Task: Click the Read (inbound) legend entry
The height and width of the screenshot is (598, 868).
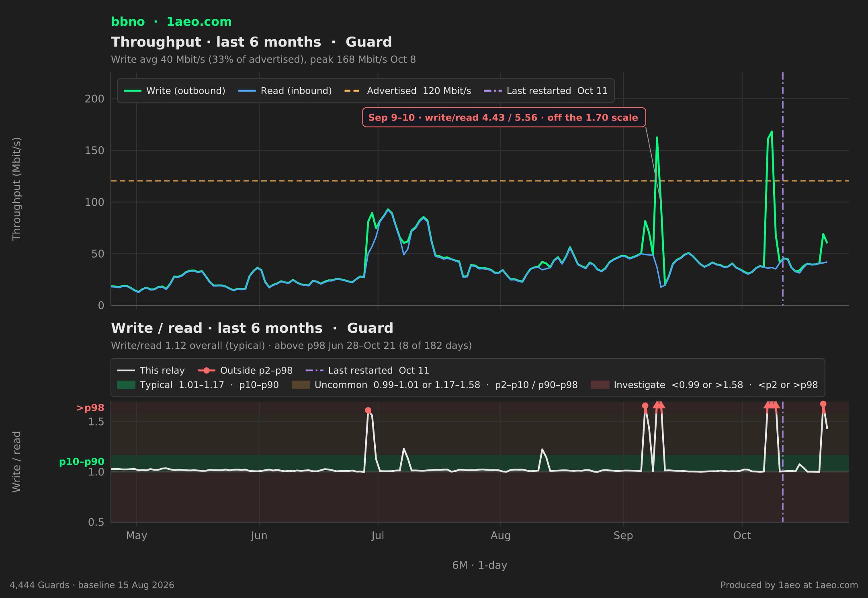Action: [285, 91]
